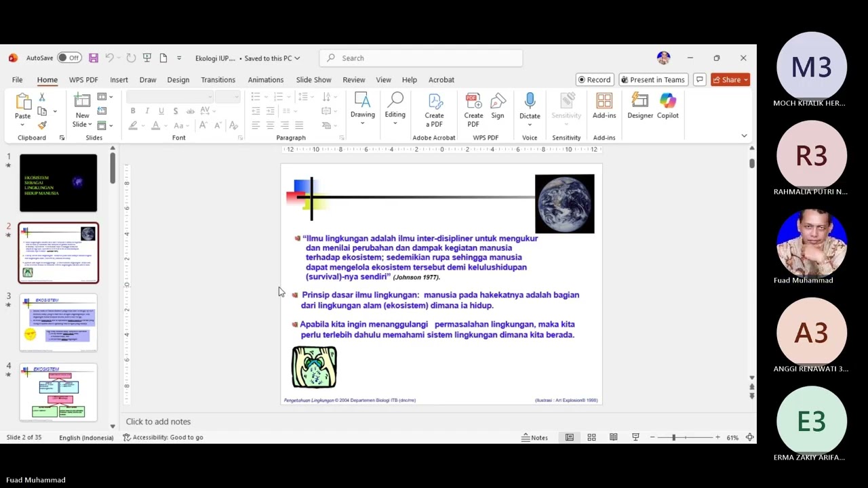Open the slide Section dropdown
This screenshot has width=868, height=488.
pos(105,125)
